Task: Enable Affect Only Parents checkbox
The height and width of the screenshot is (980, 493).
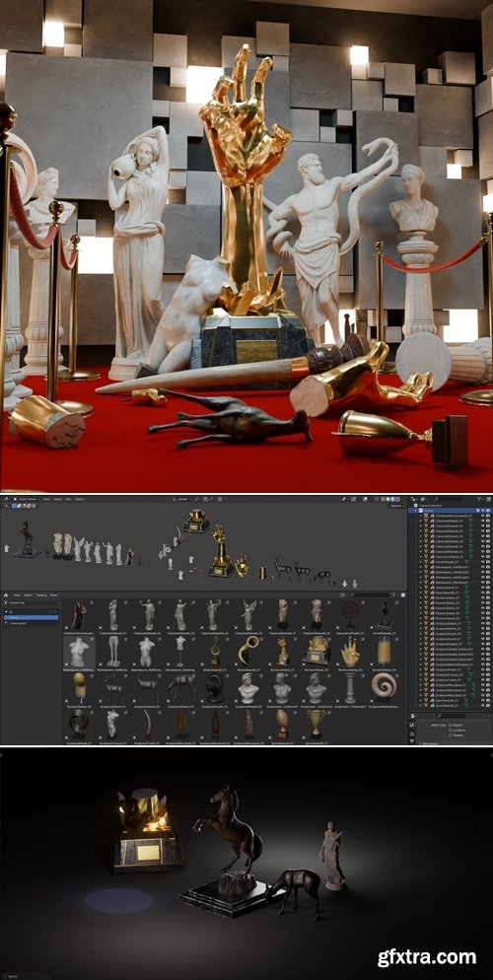Action: coord(450,735)
